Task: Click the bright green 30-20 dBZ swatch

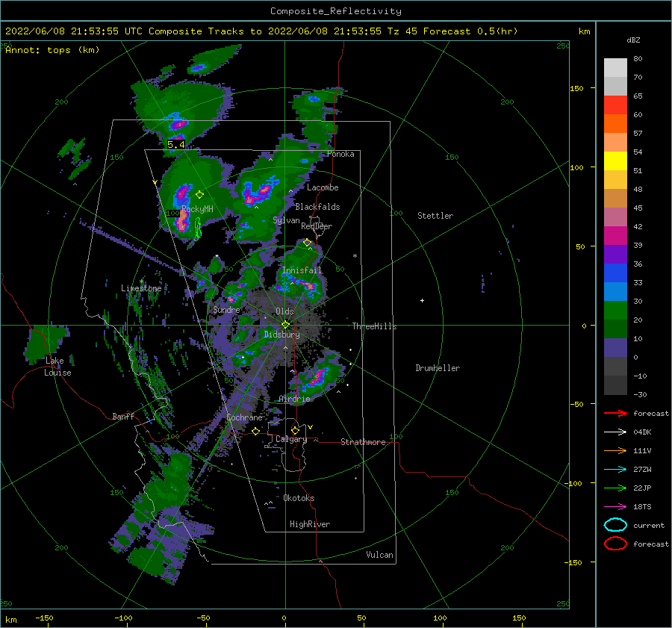Action: (615, 311)
